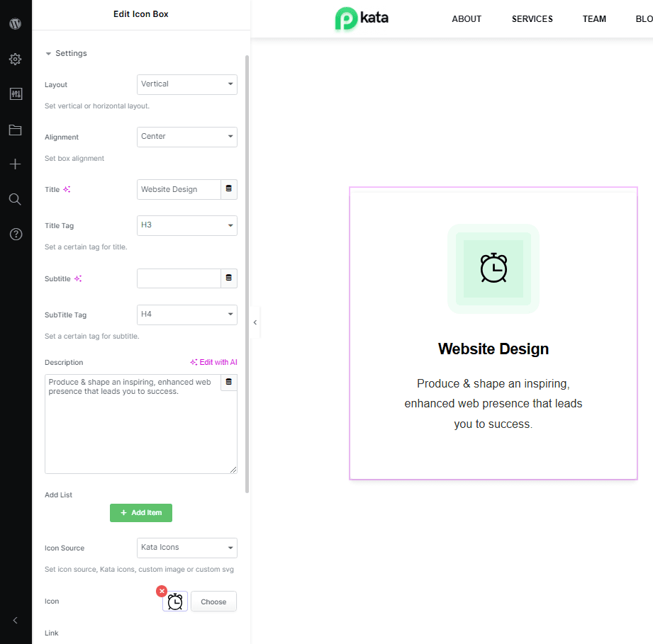Image resolution: width=653 pixels, height=644 pixels.
Task: Open the Settings gear icon in the sidebar
Action: click(x=15, y=59)
